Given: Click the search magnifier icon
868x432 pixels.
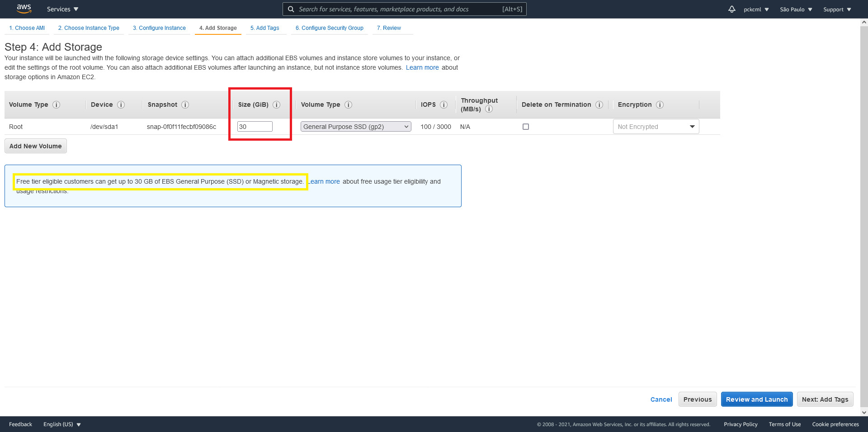Looking at the screenshot, I should (x=291, y=9).
